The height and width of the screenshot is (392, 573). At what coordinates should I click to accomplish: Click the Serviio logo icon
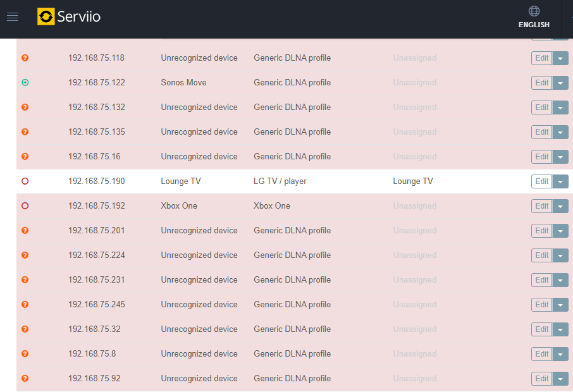pos(46,16)
